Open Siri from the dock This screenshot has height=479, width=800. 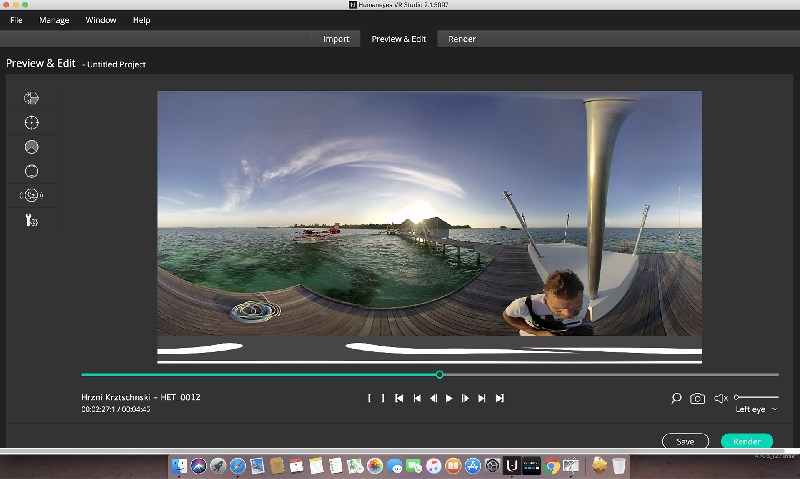pyautogui.click(x=198, y=465)
